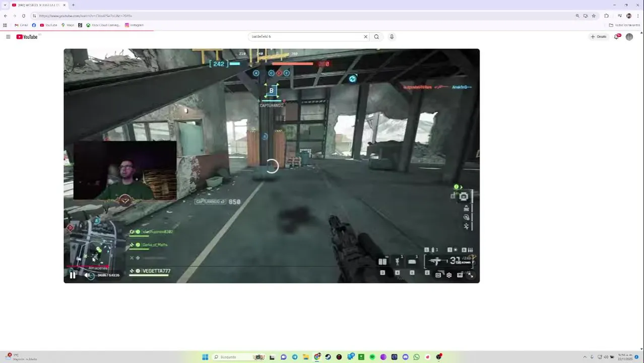Open Telegram from the taskbar
The image size is (644, 363).
click(295, 357)
